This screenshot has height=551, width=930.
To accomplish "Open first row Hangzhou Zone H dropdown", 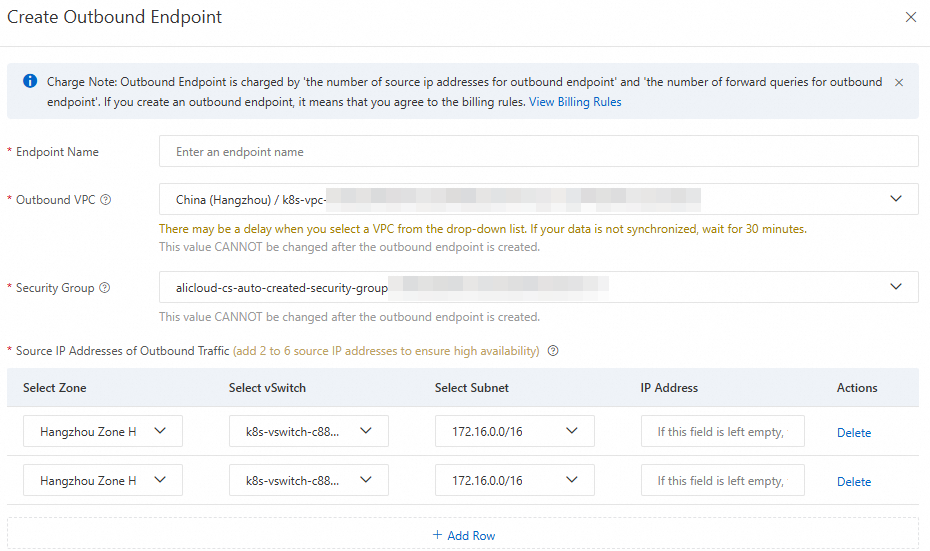I will 103,432.
